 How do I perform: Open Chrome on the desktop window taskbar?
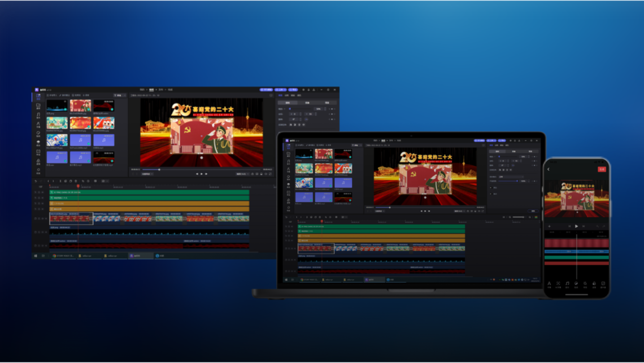(x=55, y=255)
